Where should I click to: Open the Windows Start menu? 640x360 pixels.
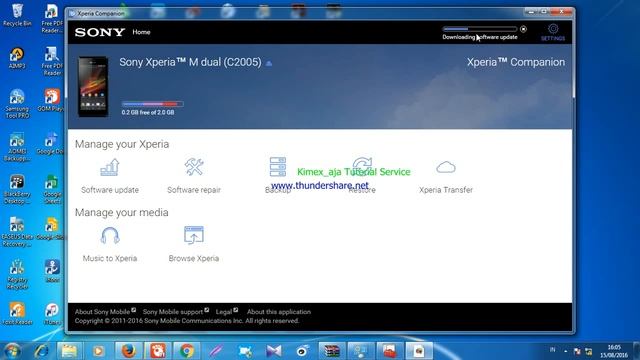coord(12,351)
